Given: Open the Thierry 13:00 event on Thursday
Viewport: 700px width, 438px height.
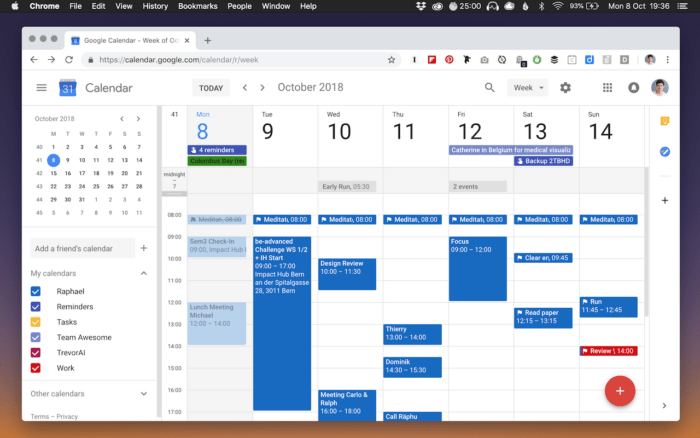Looking at the screenshot, I should (x=412, y=334).
